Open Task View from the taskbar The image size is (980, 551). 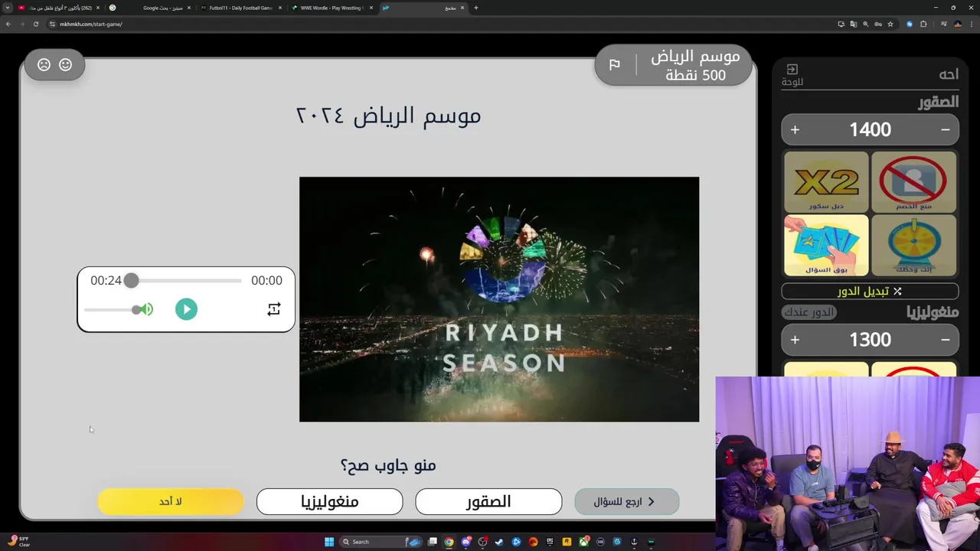coord(432,542)
